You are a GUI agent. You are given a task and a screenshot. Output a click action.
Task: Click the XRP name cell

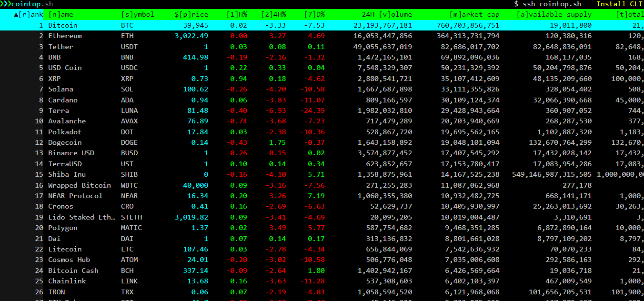[x=54, y=79]
